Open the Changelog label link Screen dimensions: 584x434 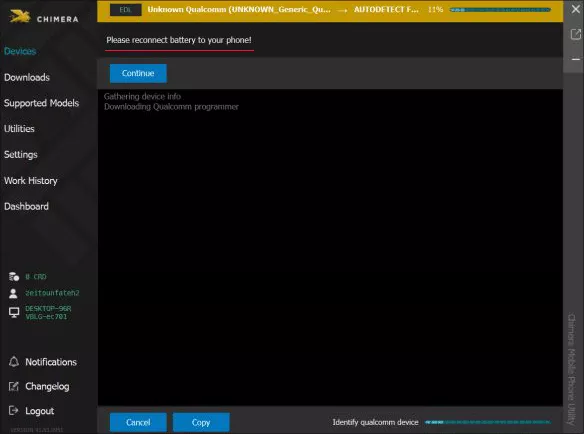(x=47, y=387)
